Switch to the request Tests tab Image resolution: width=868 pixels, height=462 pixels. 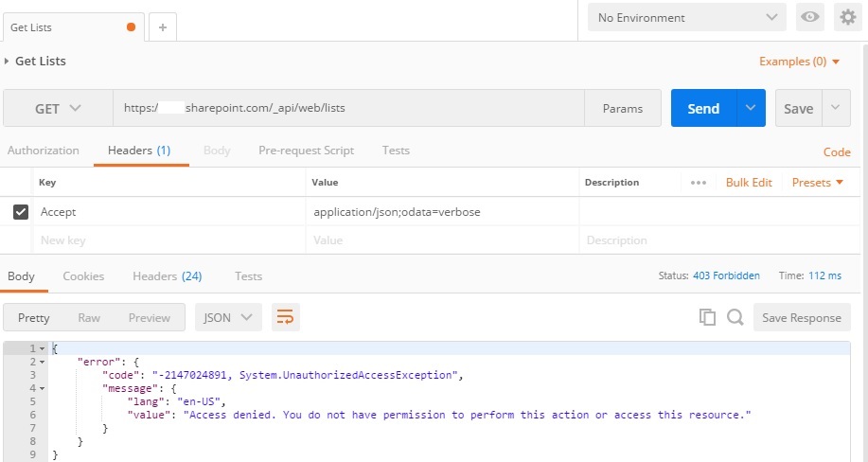(396, 151)
